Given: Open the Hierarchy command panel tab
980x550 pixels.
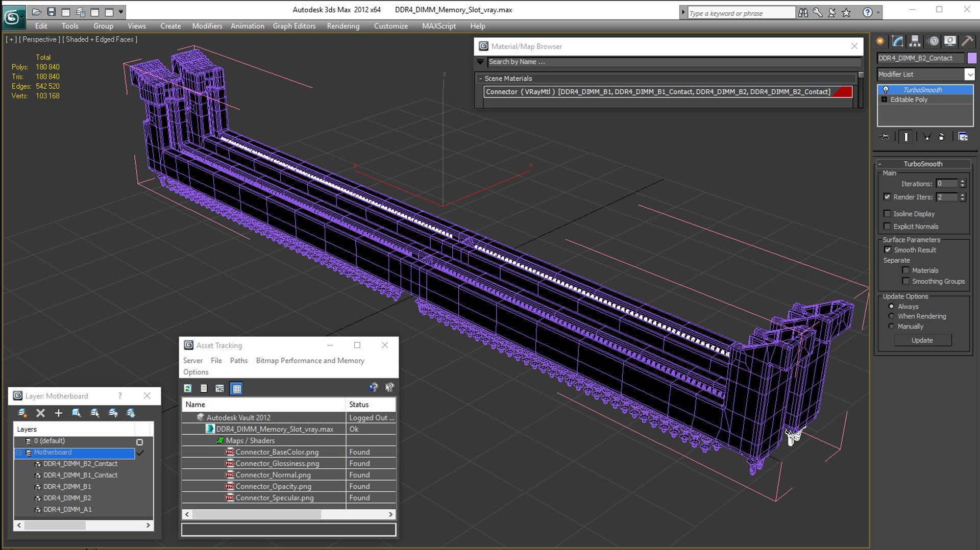Looking at the screenshot, I should pyautogui.click(x=915, y=41).
